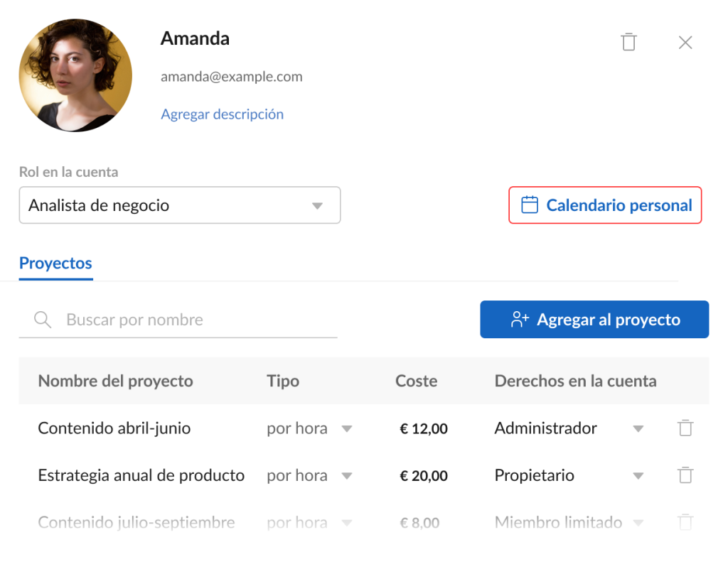Click the Agregar al proyecto button
The width and height of the screenshot is (728, 574).
pyautogui.click(x=594, y=319)
